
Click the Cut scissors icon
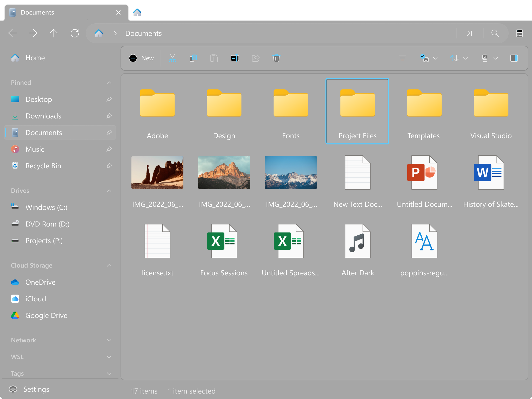click(172, 58)
